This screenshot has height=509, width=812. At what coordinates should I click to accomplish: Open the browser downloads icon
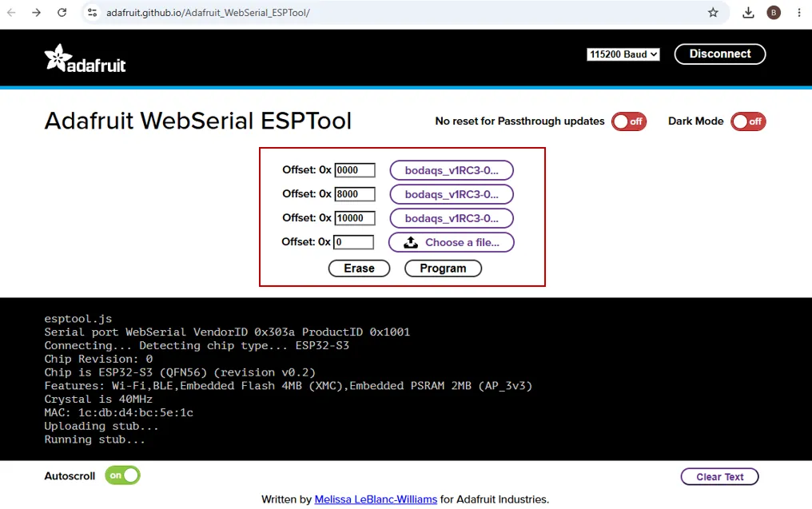click(748, 13)
